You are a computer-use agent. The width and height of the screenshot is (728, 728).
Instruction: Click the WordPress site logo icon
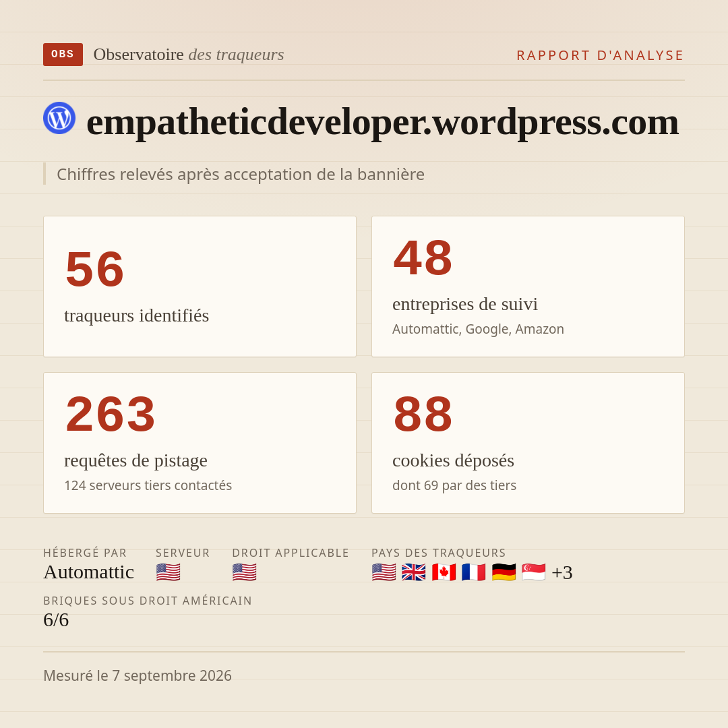point(59,118)
